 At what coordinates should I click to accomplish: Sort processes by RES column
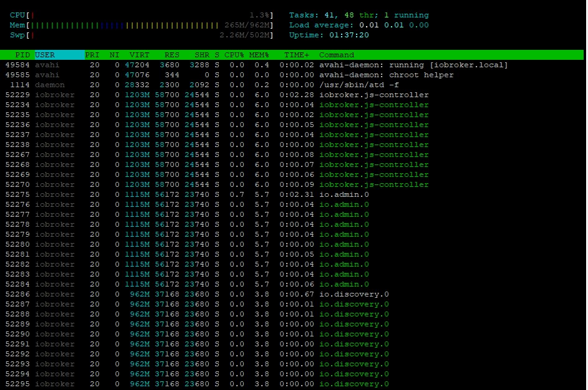tap(171, 55)
